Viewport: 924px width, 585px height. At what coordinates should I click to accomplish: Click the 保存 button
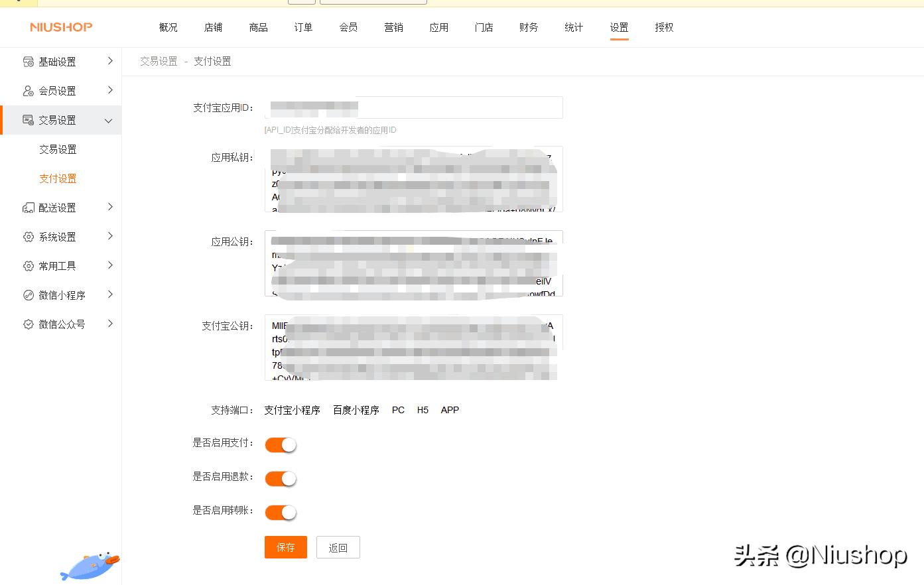pos(285,547)
